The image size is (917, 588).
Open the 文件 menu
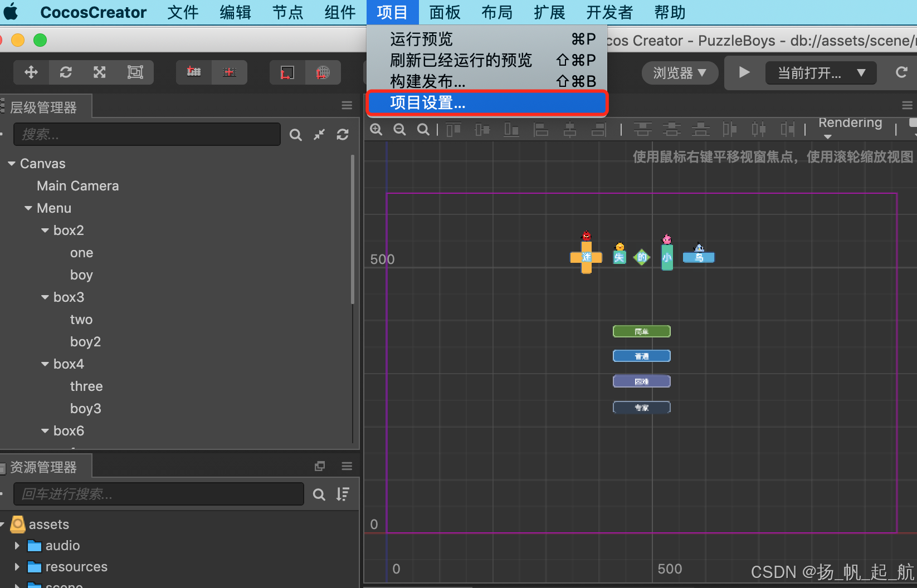tap(183, 12)
